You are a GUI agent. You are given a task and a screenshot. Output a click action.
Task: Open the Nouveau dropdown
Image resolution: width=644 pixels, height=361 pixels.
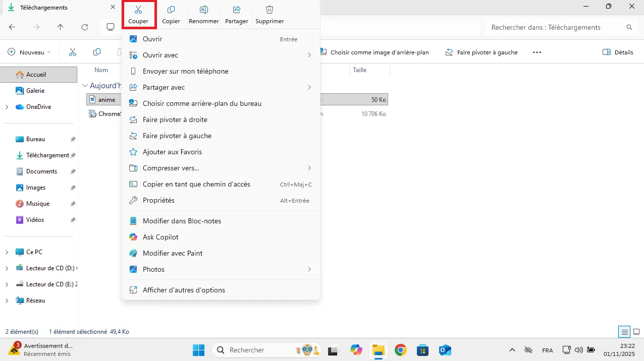30,52
